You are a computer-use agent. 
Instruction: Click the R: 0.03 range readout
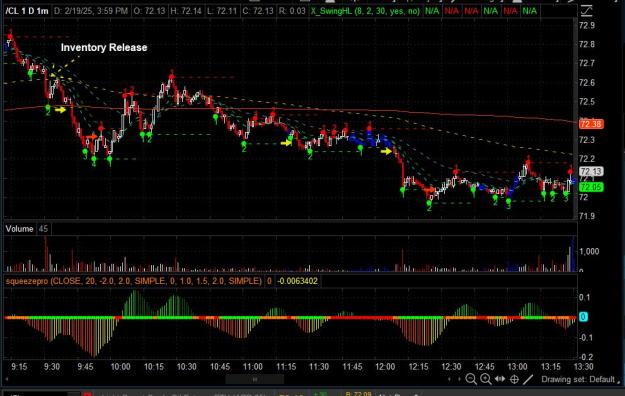pos(292,11)
